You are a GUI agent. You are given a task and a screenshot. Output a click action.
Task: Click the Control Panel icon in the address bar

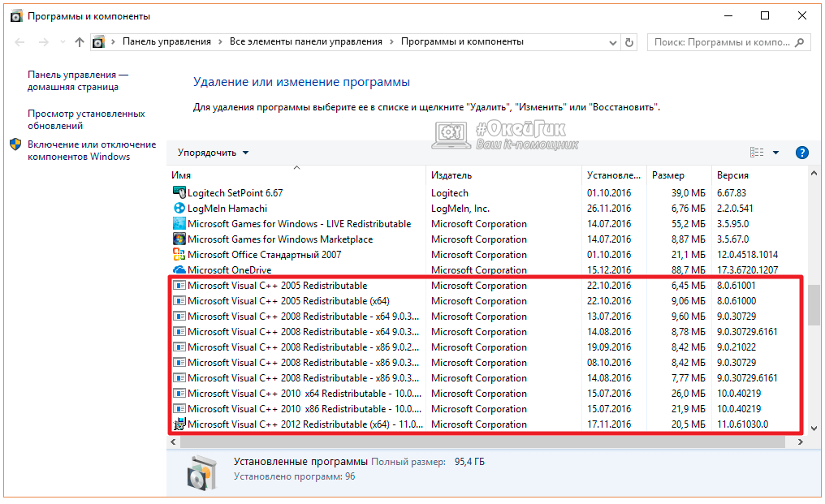98,42
